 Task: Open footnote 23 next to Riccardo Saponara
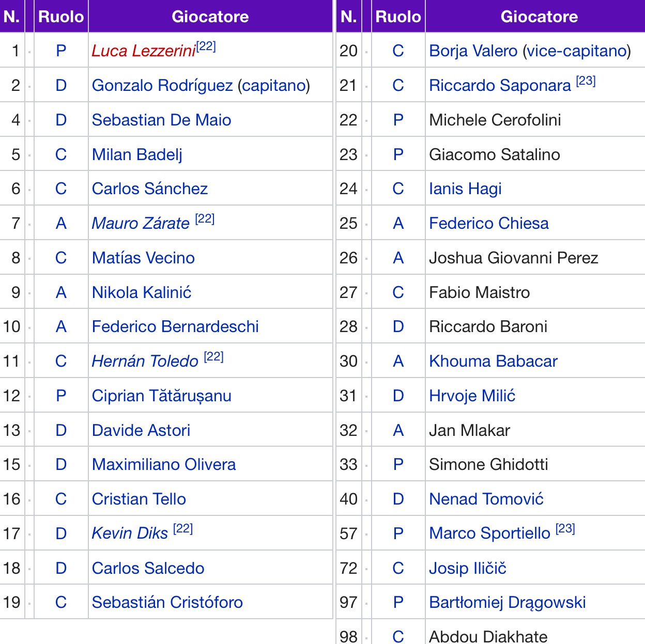click(x=586, y=81)
